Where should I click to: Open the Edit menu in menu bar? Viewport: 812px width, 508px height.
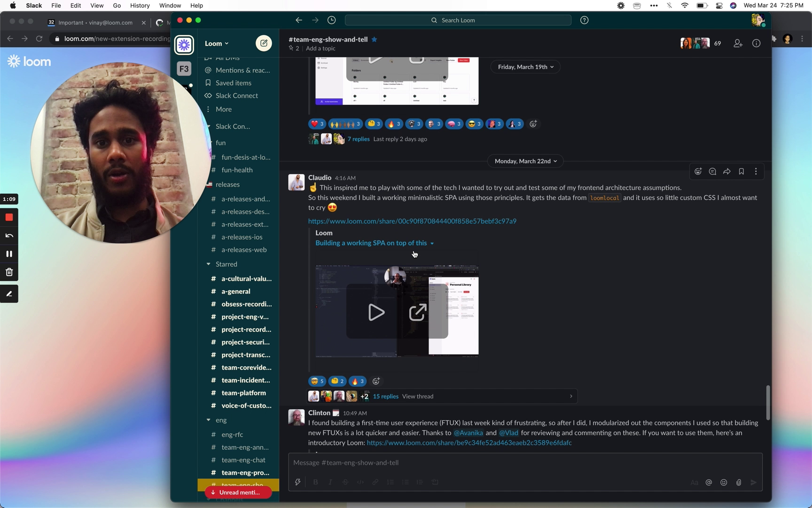click(x=76, y=6)
